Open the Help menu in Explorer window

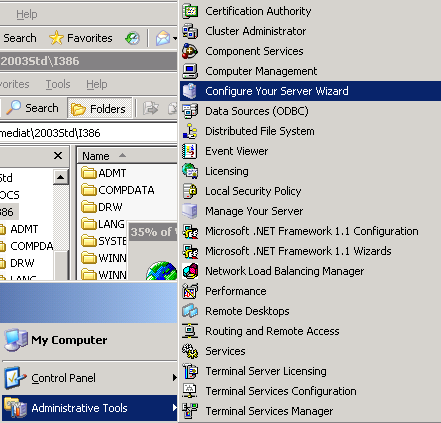[97, 84]
